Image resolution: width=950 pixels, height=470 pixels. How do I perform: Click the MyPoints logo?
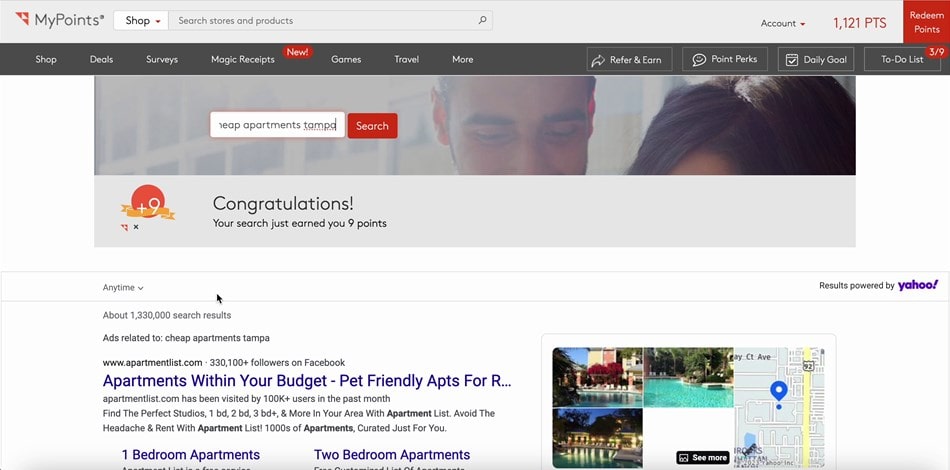pyautogui.click(x=59, y=20)
